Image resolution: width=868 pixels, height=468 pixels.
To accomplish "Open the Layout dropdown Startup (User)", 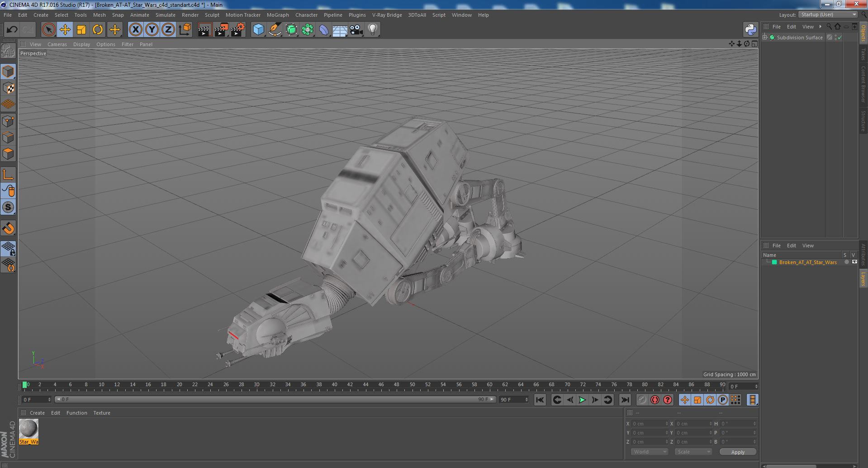I will point(828,15).
